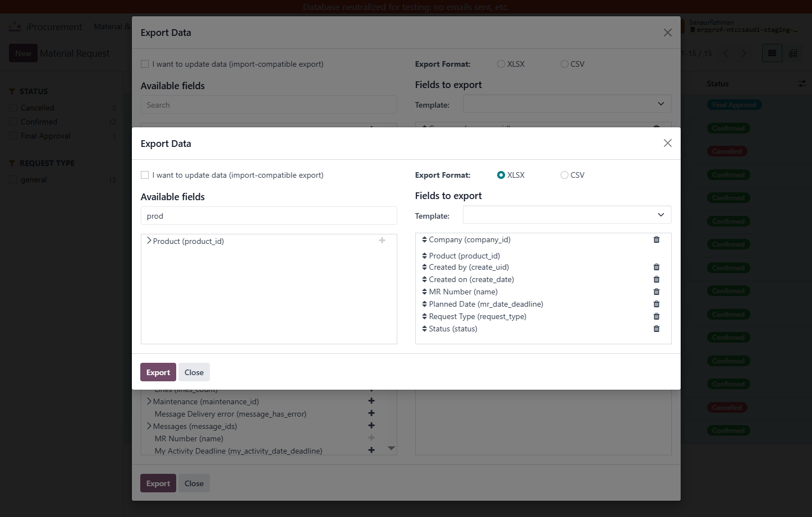
Task: Check the general request type filter
Action: click(13, 179)
